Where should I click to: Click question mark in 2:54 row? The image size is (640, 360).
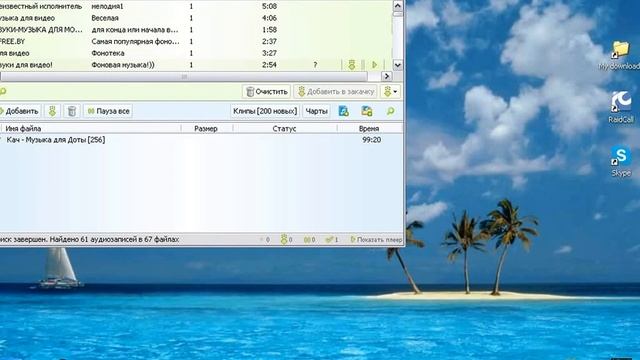point(315,65)
